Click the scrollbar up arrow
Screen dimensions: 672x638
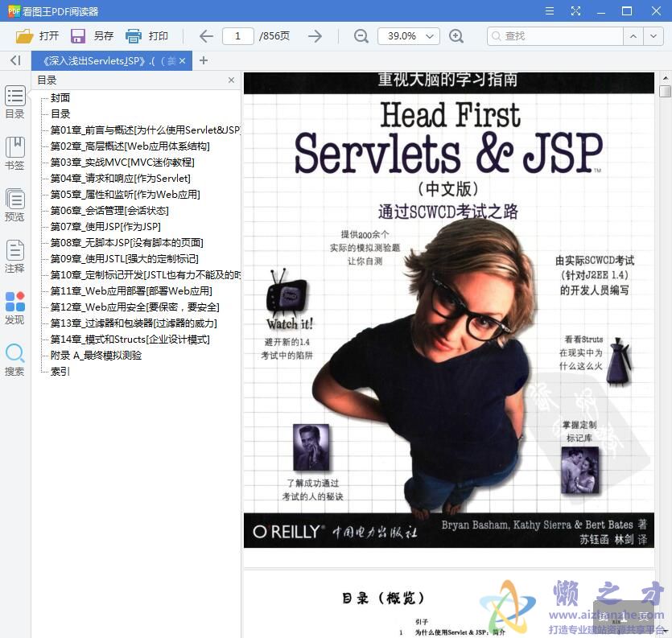click(x=665, y=77)
